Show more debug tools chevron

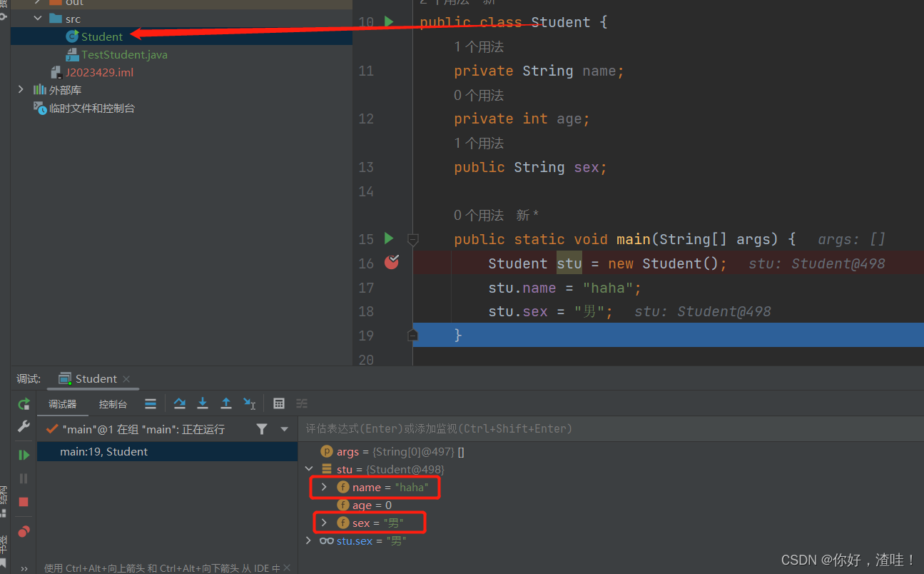click(24, 568)
